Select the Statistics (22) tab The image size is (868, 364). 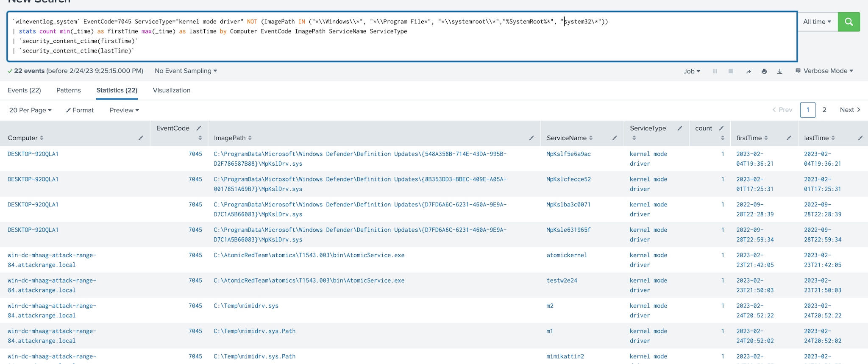pyautogui.click(x=117, y=90)
